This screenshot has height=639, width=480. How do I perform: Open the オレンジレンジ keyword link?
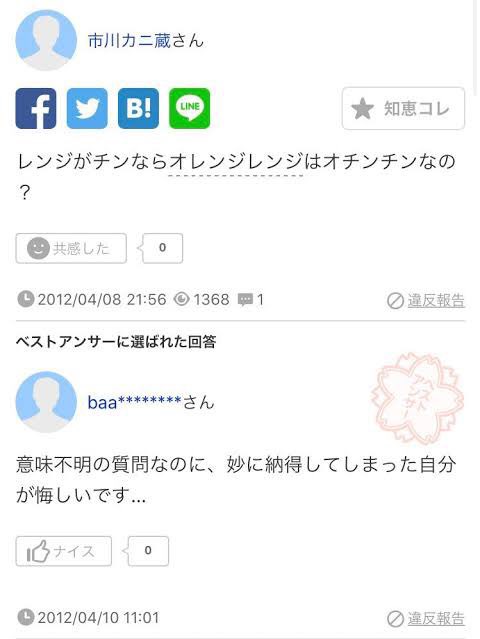coord(236,161)
